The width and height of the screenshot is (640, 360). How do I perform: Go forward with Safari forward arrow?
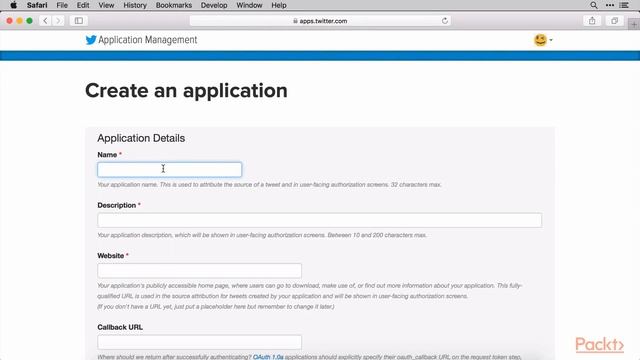coord(58,21)
